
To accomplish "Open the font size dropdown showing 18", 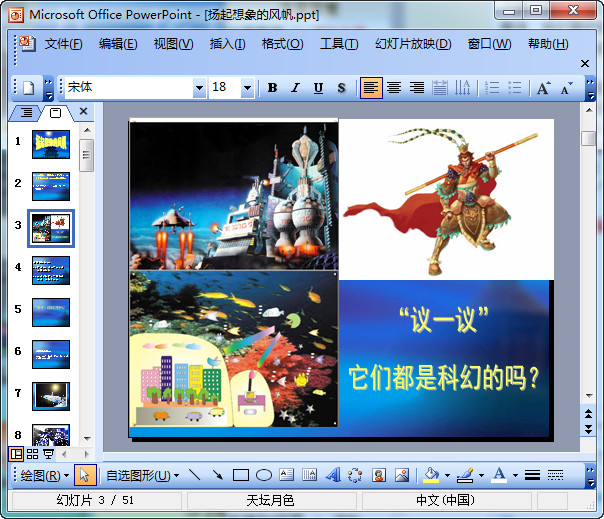I will point(247,88).
